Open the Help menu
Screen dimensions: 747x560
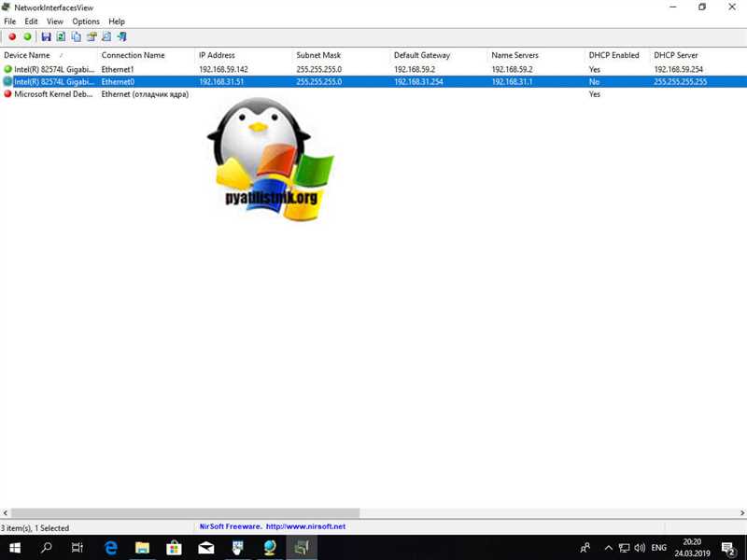(x=117, y=21)
